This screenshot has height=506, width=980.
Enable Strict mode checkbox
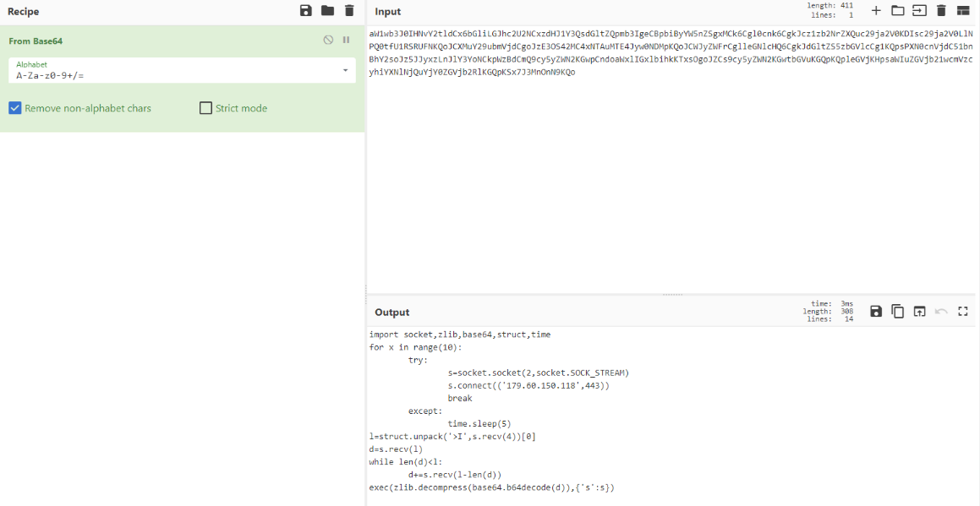pos(205,108)
